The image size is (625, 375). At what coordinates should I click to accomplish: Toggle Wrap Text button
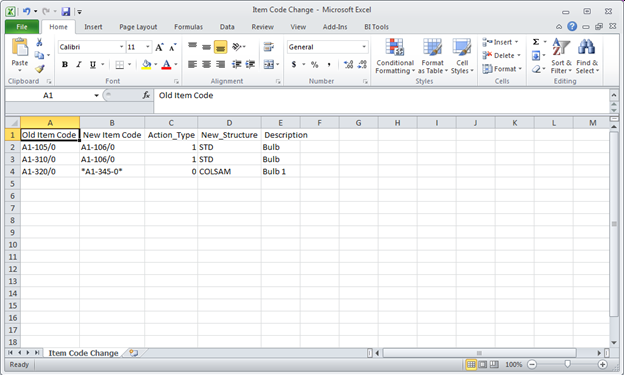pyautogui.click(x=269, y=47)
